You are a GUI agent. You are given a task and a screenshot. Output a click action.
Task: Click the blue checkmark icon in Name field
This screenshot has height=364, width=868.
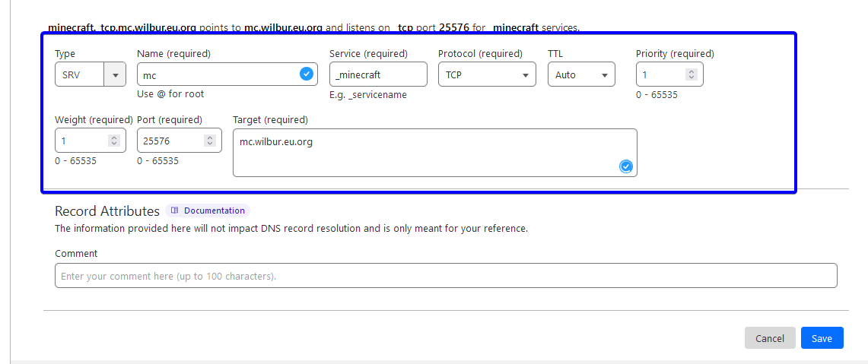(x=306, y=74)
